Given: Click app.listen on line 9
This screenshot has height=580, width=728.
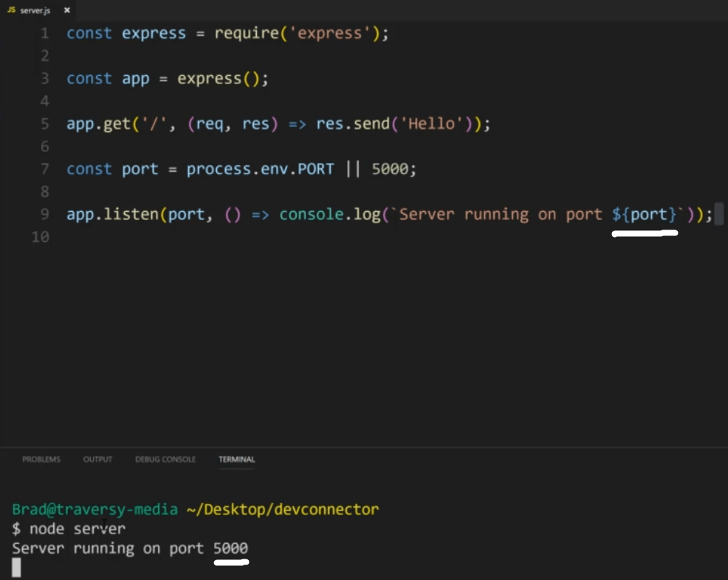Looking at the screenshot, I should pyautogui.click(x=112, y=215).
